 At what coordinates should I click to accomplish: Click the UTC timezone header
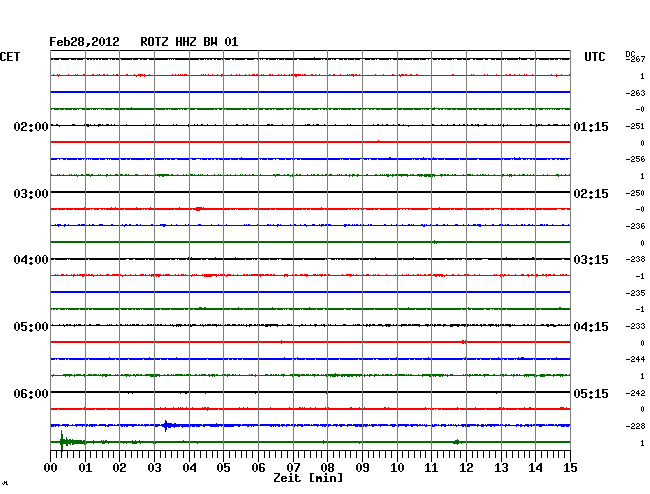[594, 57]
